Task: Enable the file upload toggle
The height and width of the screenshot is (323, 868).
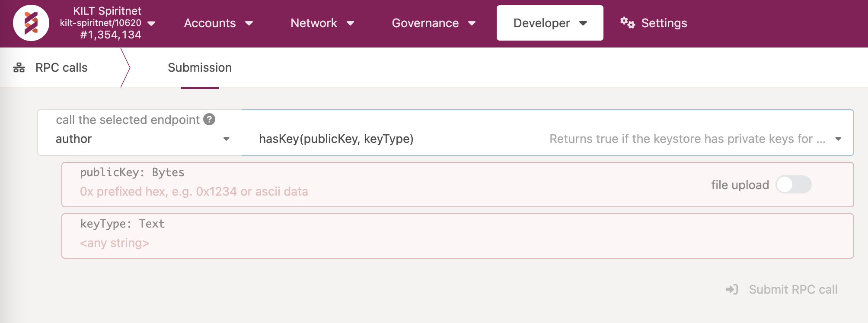Action: 793,185
